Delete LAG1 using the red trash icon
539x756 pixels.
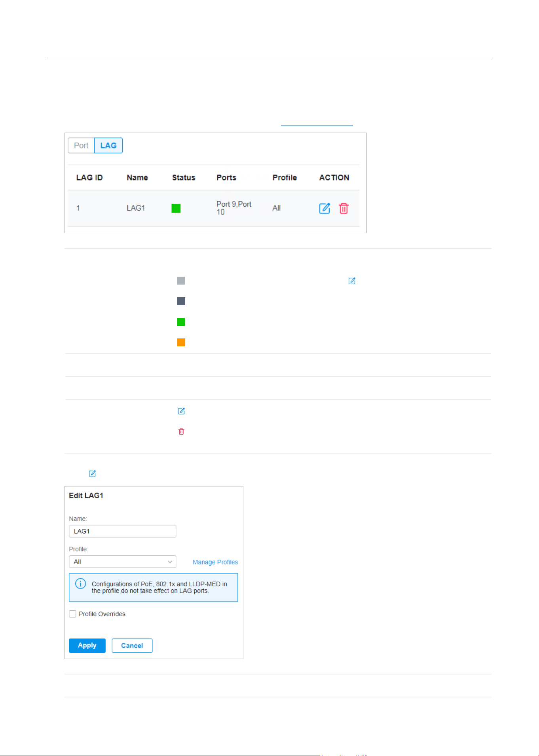coord(344,208)
